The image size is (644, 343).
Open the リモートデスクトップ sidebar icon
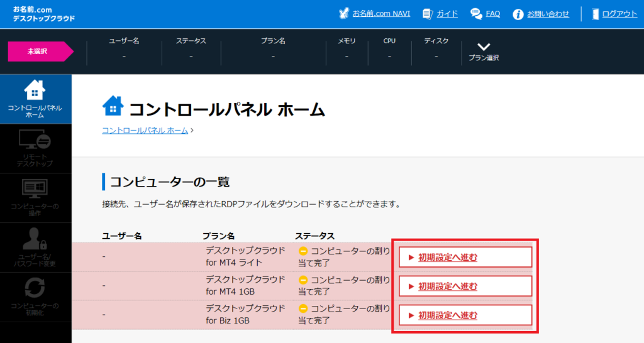(35, 139)
